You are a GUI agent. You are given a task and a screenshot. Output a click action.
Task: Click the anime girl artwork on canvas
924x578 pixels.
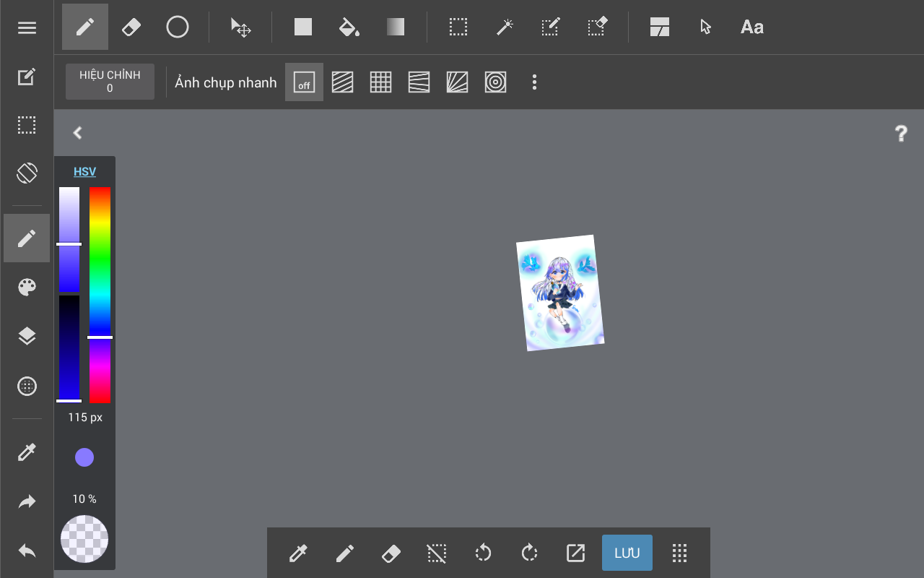(x=560, y=293)
